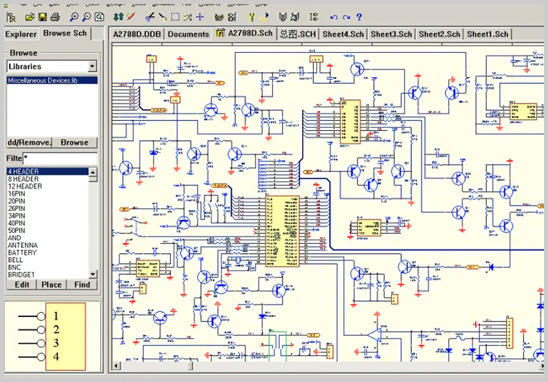This screenshot has width=548, height=382.
Task: Click the cut scissors icon
Action: [150, 16]
